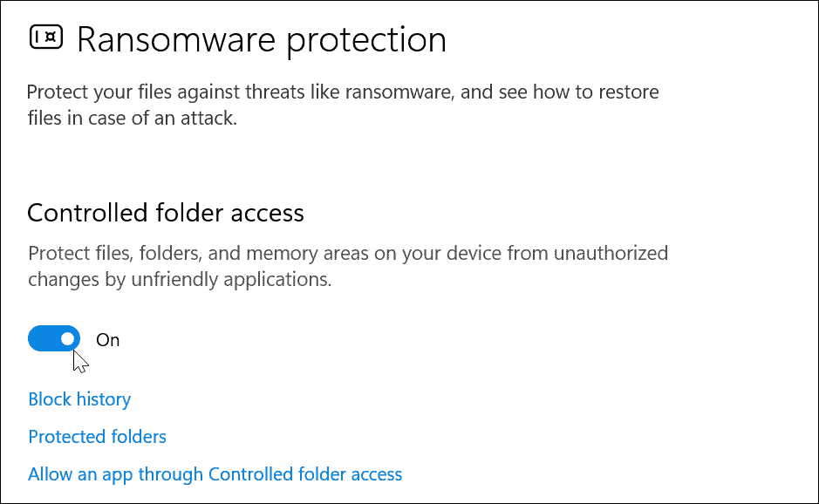Select the 'Controlled folder access' section heading
Viewport: 819px width, 504px height.
tap(166, 212)
